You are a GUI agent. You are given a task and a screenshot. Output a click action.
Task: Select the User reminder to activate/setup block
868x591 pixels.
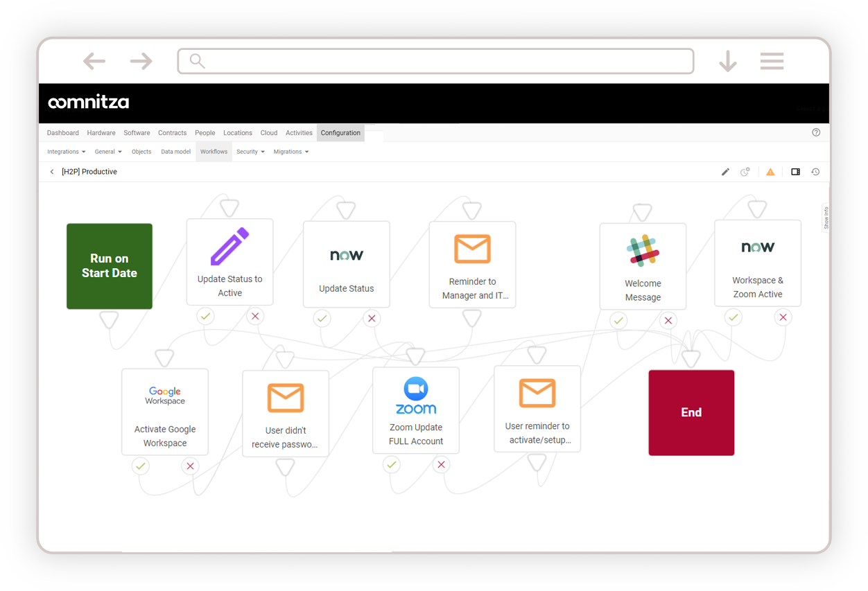coord(537,409)
